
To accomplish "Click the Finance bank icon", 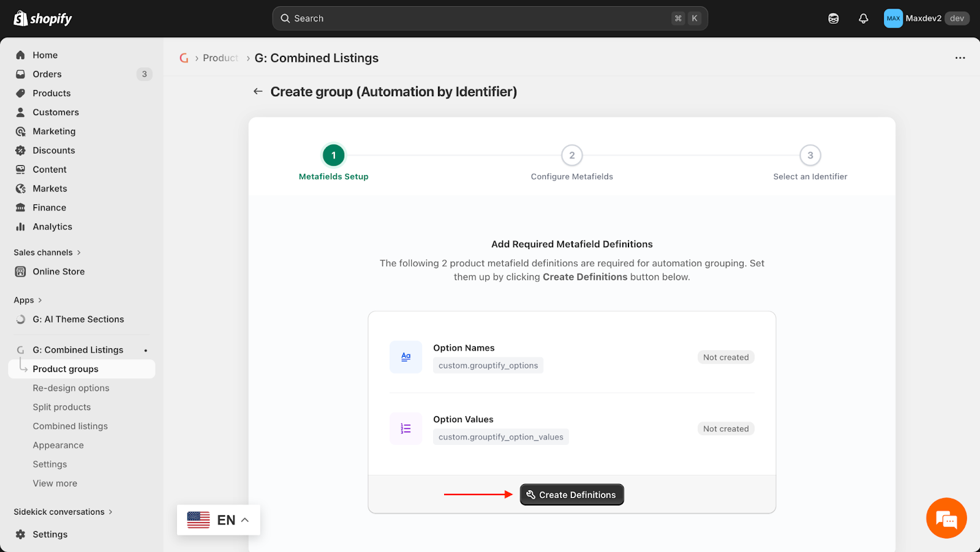I will pyautogui.click(x=20, y=207).
